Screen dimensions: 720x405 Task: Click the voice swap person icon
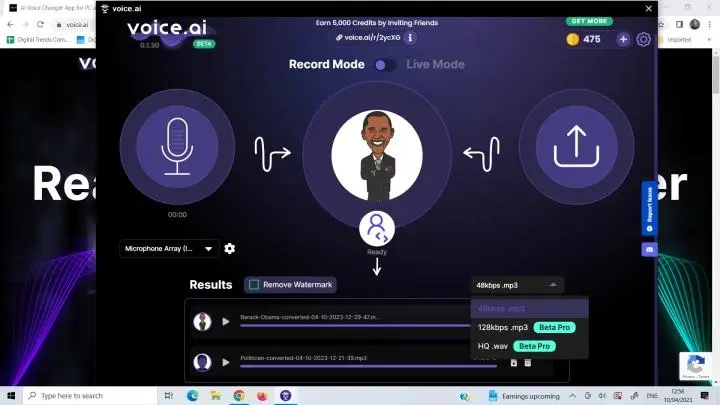coord(377,229)
